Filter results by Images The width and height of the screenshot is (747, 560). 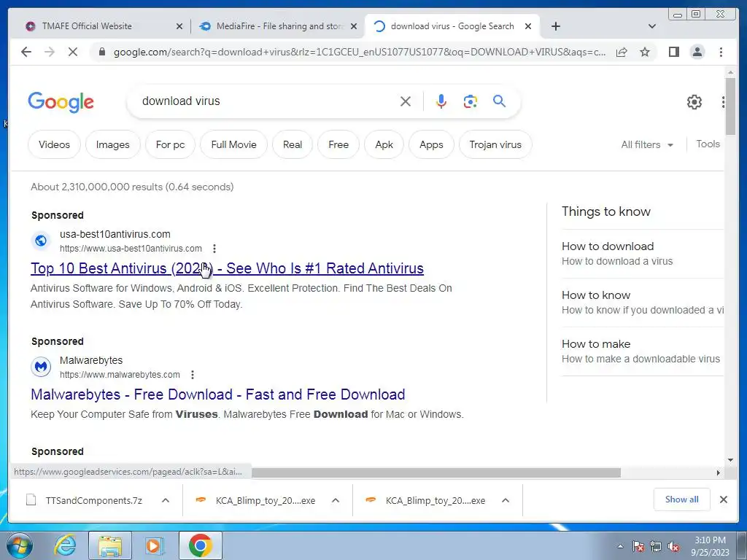coord(113,144)
